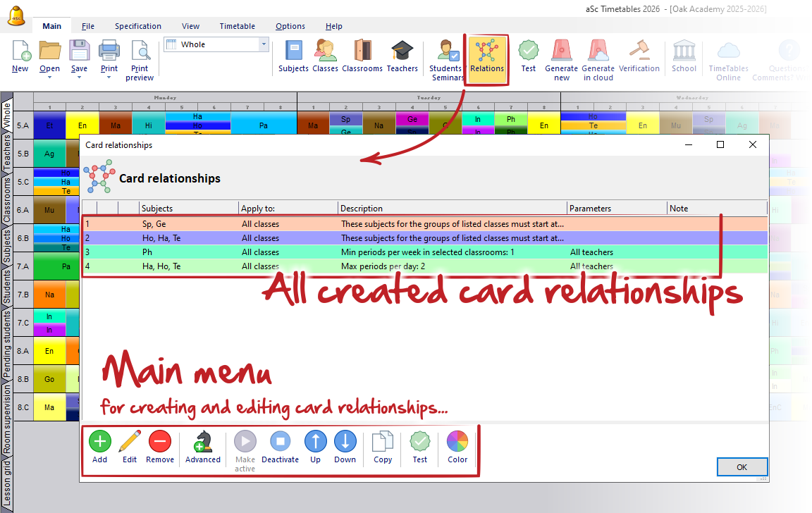
Task: Click the red Remove icon
Action: click(x=160, y=442)
